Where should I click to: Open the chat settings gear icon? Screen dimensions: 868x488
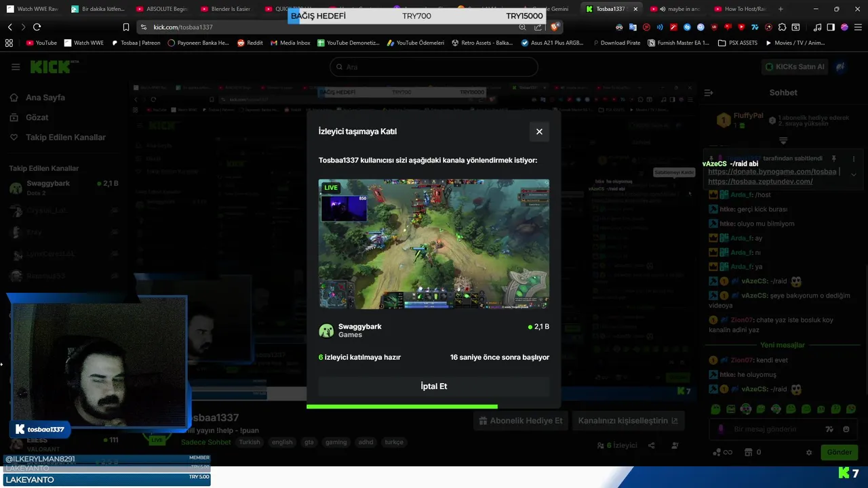click(x=808, y=452)
